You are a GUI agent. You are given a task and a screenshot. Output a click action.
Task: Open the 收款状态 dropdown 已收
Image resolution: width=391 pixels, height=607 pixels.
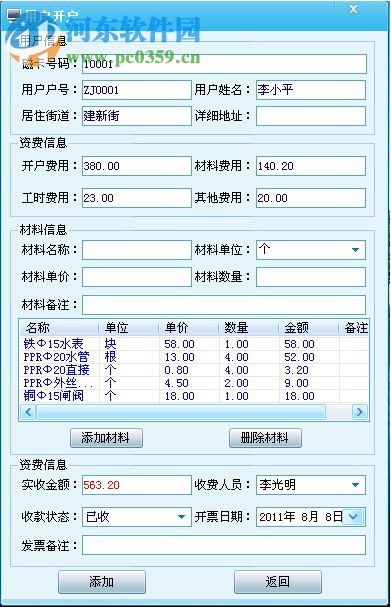tap(181, 517)
